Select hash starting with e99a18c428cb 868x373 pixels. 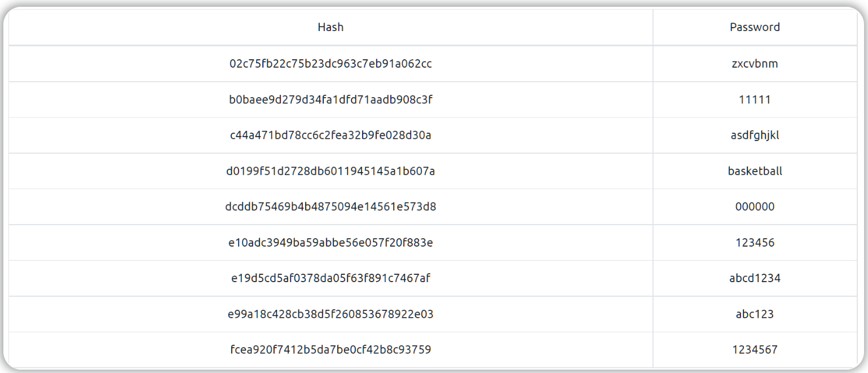[x=331, y=314]
